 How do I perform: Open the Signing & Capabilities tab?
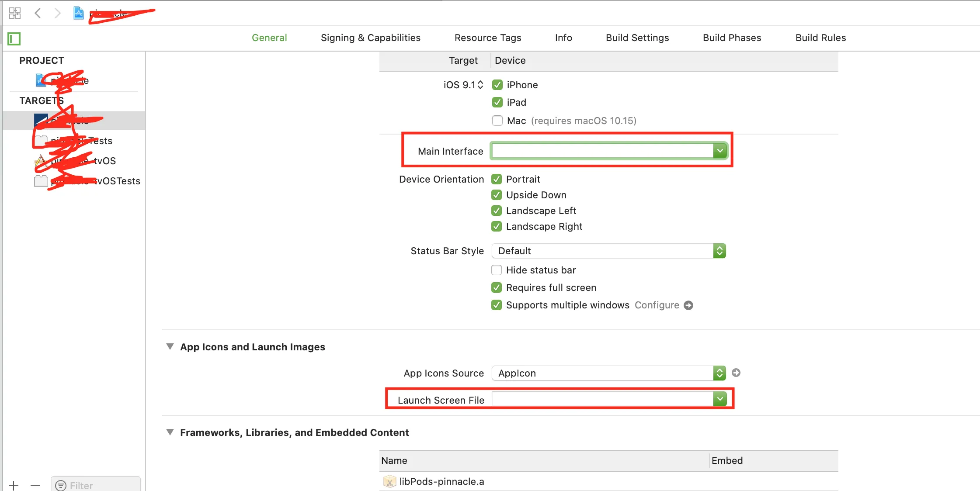tap(370, 38)
